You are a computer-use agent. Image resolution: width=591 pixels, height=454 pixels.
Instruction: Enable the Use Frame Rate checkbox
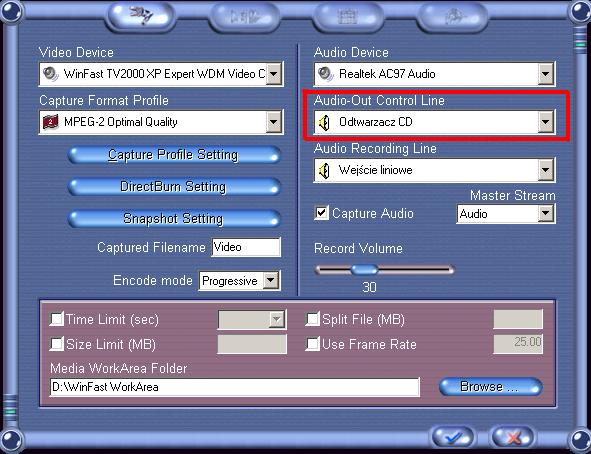312,344
